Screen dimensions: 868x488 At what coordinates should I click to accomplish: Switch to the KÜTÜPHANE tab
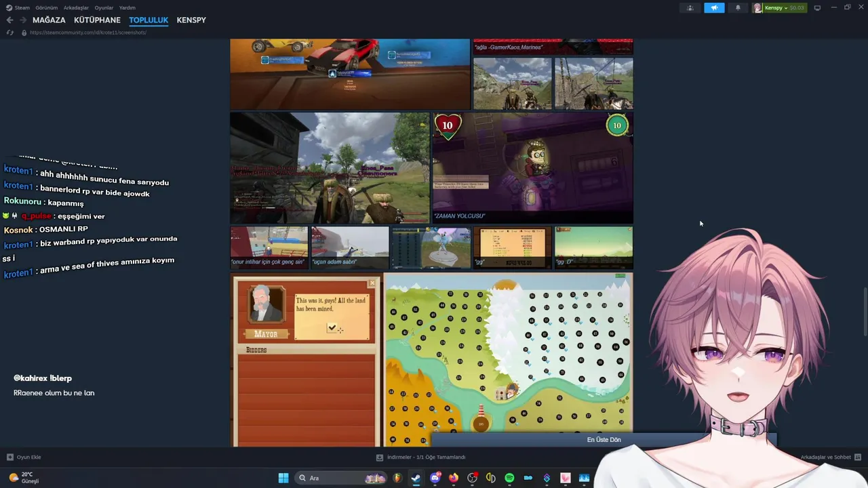click(97, 20)
